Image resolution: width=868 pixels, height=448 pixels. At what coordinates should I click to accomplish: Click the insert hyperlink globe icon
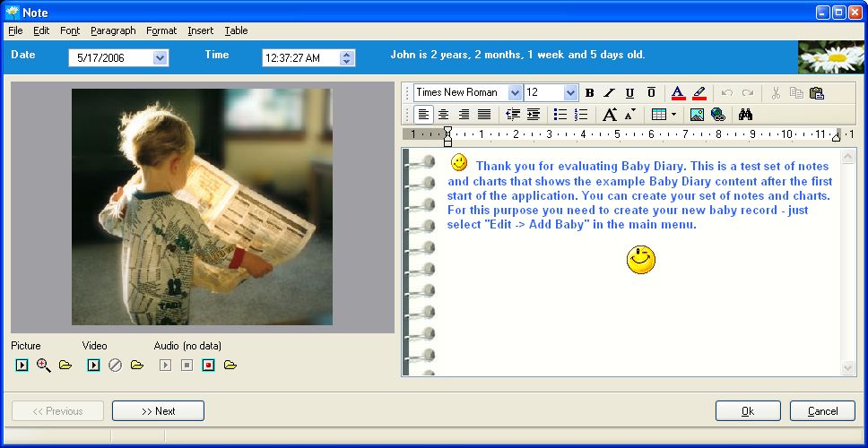[x=717, y=115]
